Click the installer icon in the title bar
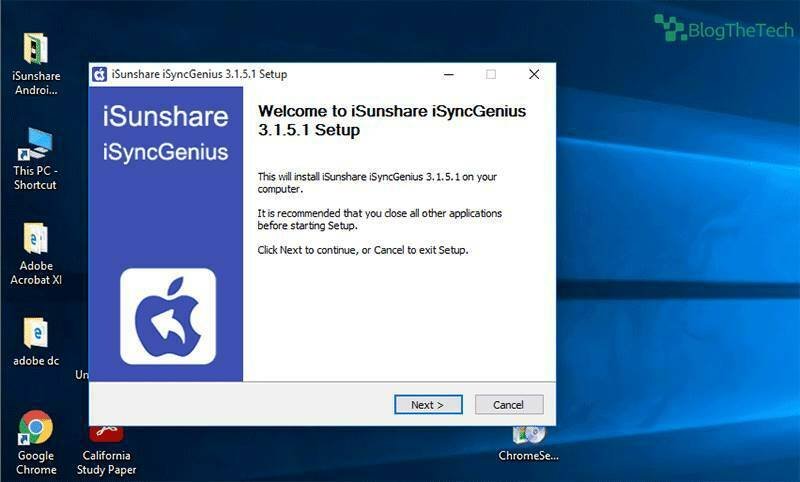Viewport: 800px width, 482px height. tap(100, 75)
